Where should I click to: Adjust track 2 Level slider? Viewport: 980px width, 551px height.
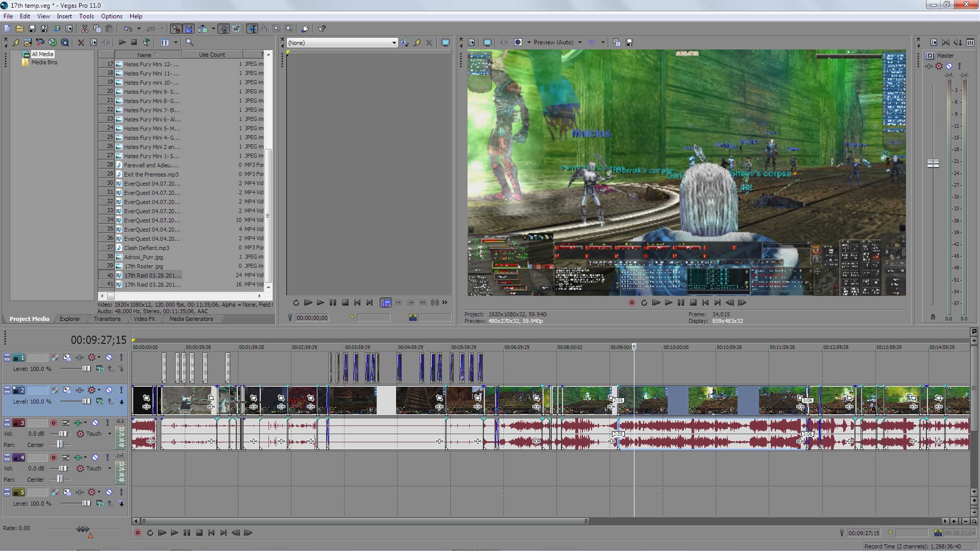86,402
